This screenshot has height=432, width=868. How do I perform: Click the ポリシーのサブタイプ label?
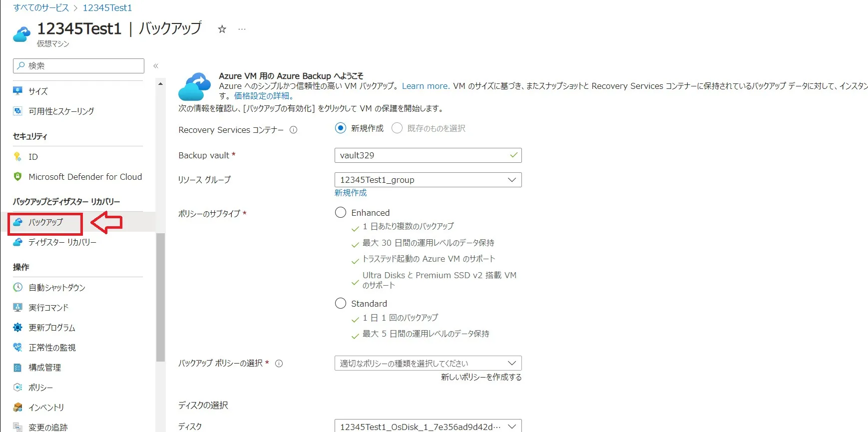209,214
